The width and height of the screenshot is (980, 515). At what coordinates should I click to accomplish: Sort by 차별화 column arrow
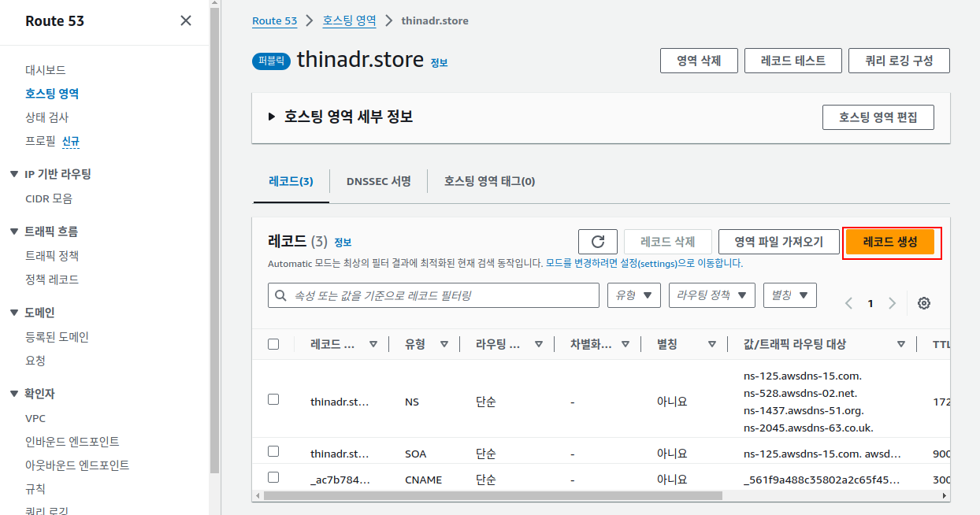[625, 344]
